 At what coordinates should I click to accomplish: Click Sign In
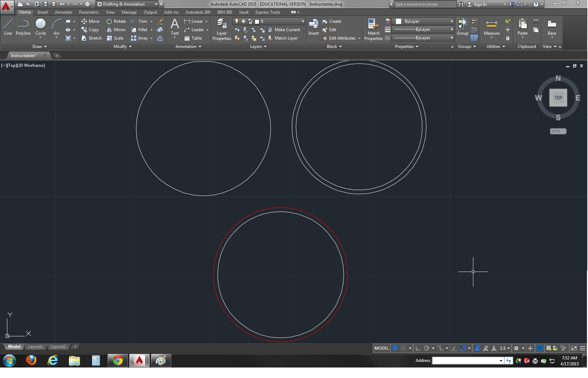(x=477, y=4)
